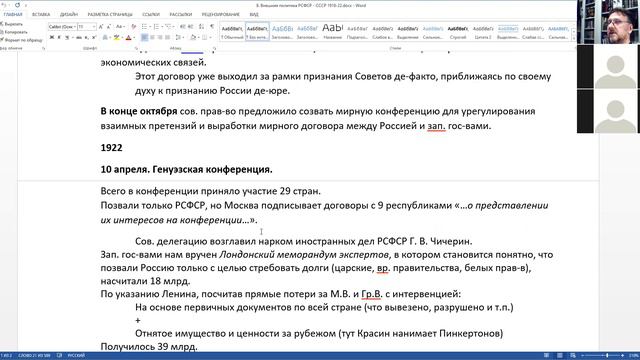Open the Change Case (Aa) menu
The height and width of the screenshot is (360, 640).
[120, 27]
